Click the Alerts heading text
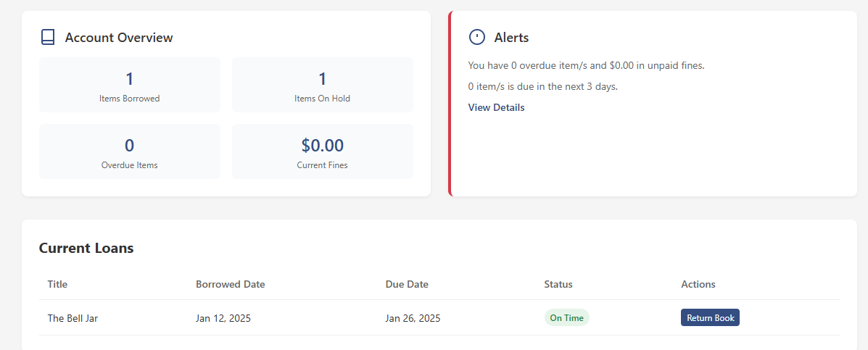 pos(511,38)
